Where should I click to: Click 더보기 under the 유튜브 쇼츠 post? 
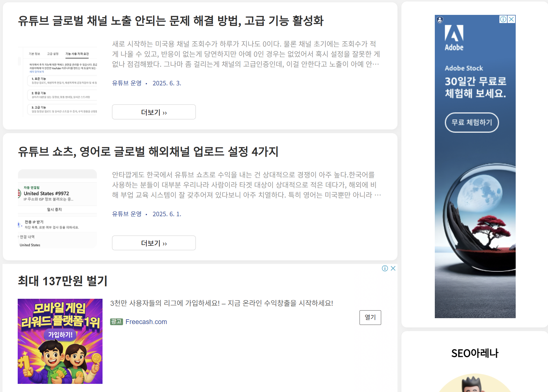154,243
